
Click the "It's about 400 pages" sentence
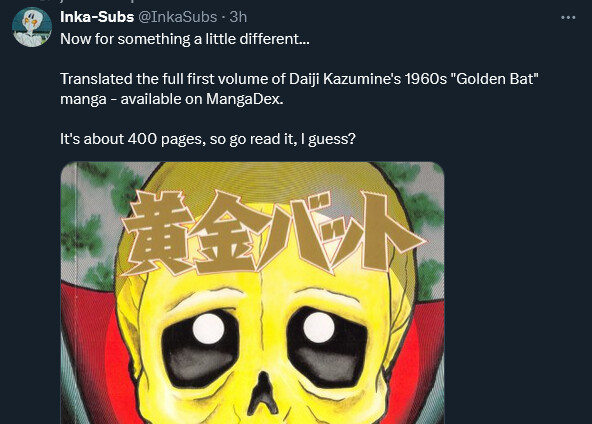tap(208, 139)
